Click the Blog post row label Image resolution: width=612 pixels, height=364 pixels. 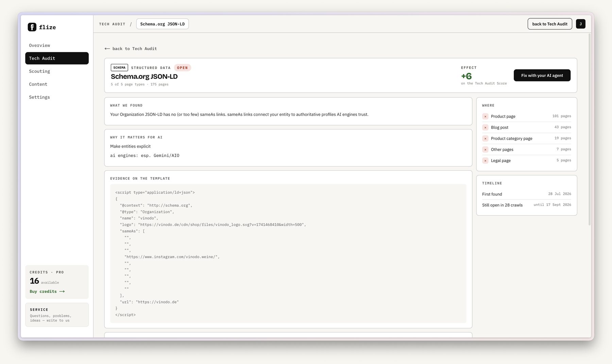click(499, 127)
